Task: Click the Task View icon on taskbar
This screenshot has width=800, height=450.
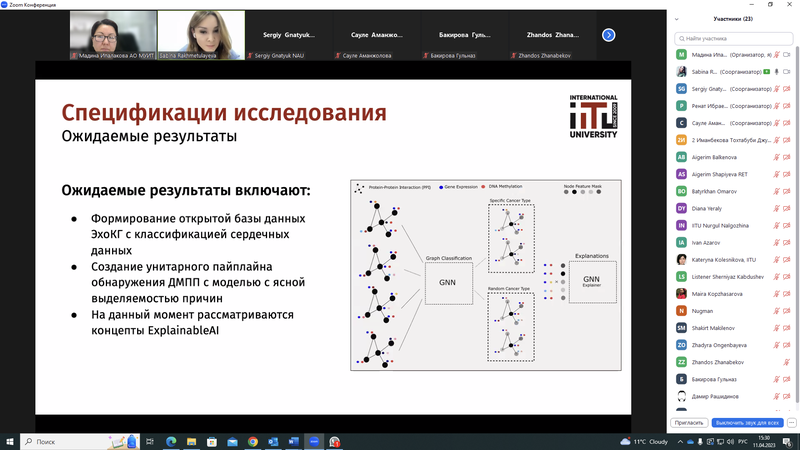Action: click(149, 441)
